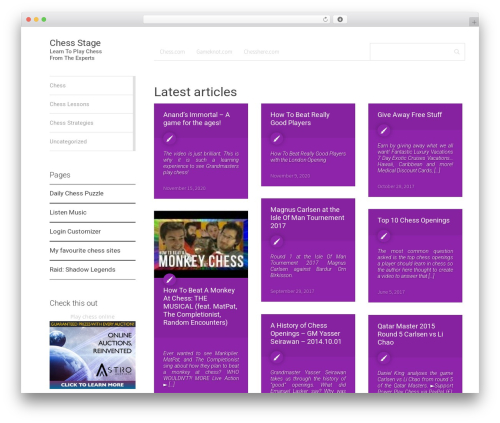Click pencil icon on Qatar Master 2015 card
Image resolution: width=500 pixels, height=423 pixels.
click(384, 358)
